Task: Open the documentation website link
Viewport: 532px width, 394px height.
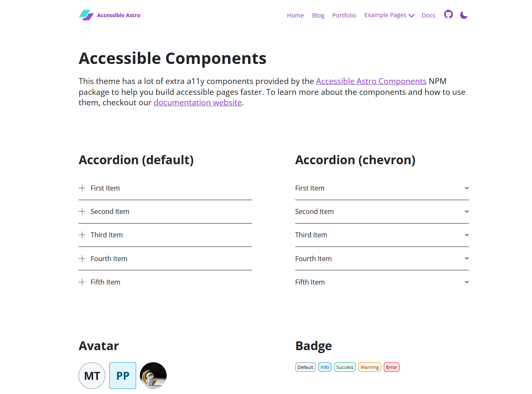Action: click(x=197, y=102)
